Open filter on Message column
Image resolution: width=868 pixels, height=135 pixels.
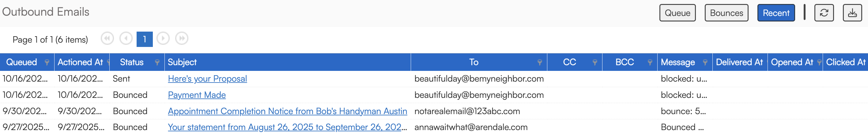[705, 62]
